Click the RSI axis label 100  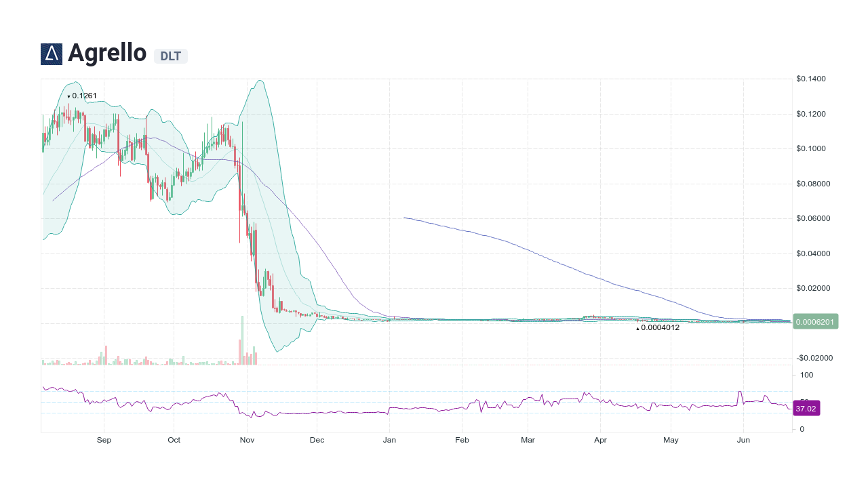click(x=807, y=375)
